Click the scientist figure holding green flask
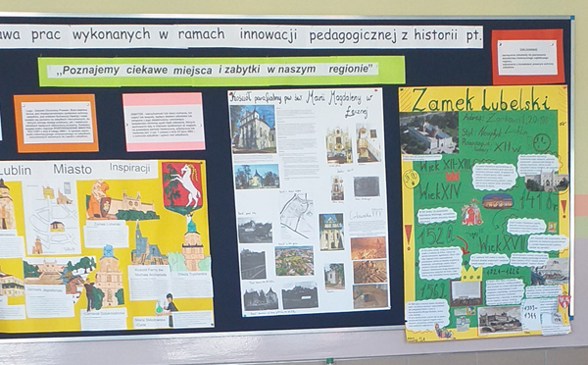The height and width of the screenshot is (365, 588). pyautogui.click(x=167, y=309)
